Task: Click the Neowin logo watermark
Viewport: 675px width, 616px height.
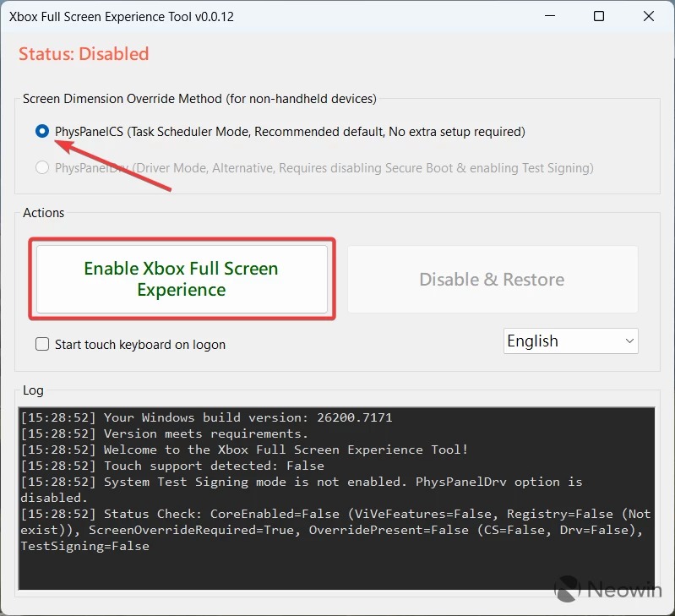Action: pyautogui.click(x=608, y=590)
